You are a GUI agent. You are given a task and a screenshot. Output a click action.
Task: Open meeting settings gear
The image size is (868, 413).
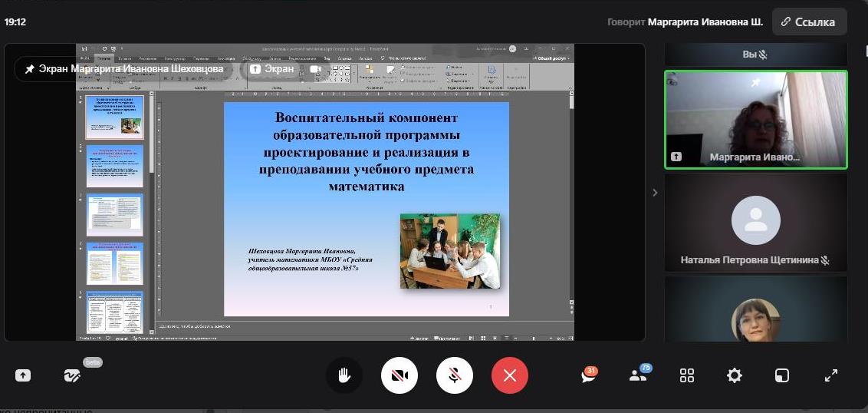(x=735, y=375)
